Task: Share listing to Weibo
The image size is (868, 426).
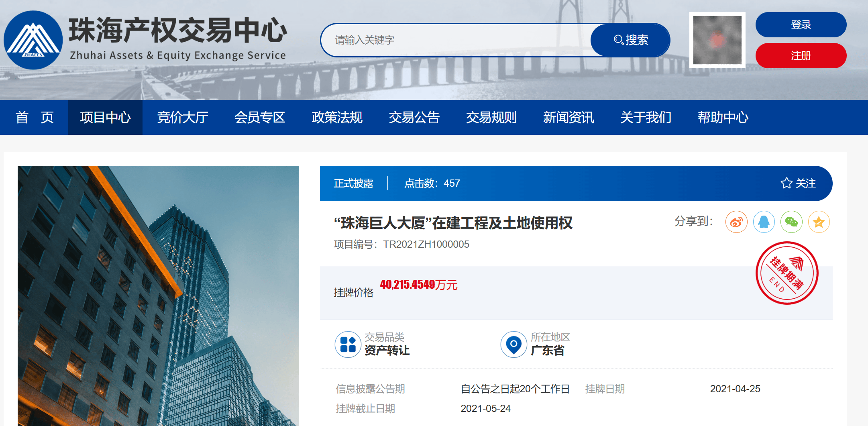Action: point(736,222)
